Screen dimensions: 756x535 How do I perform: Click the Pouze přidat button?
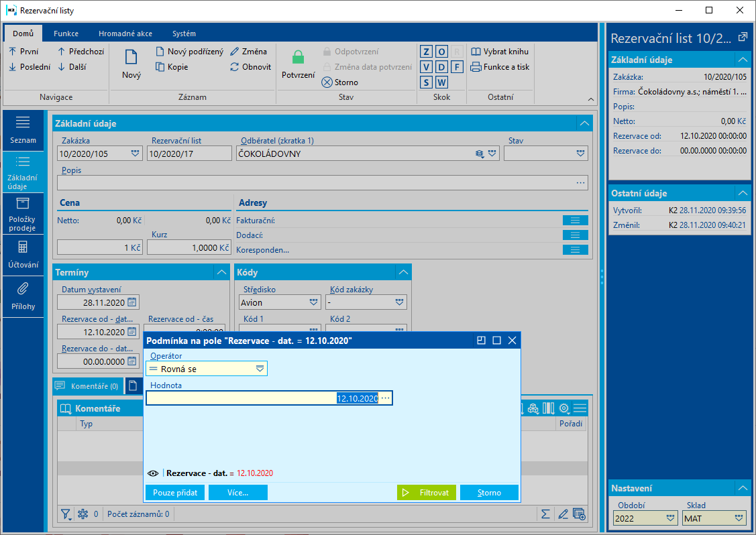[x=175, y=493]
